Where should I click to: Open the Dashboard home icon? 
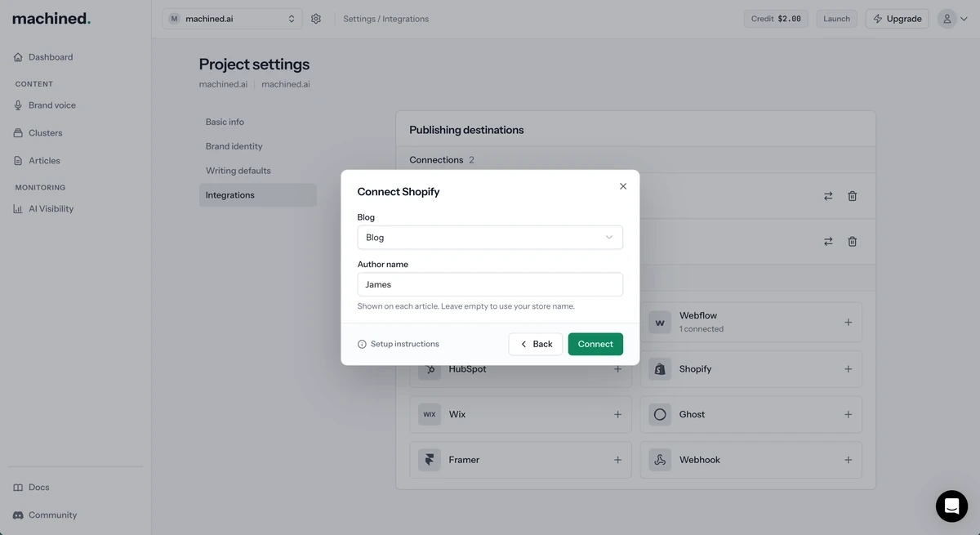click(x=18, y=57)
